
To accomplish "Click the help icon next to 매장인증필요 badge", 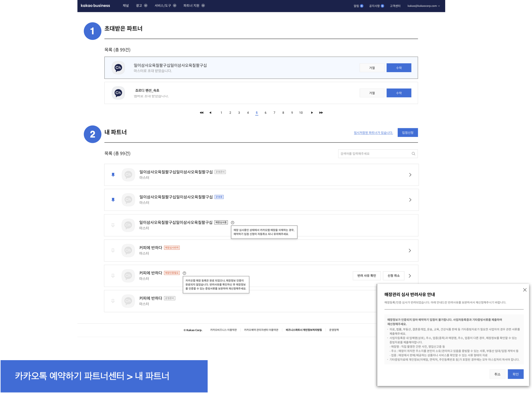I will pos(184,273).
